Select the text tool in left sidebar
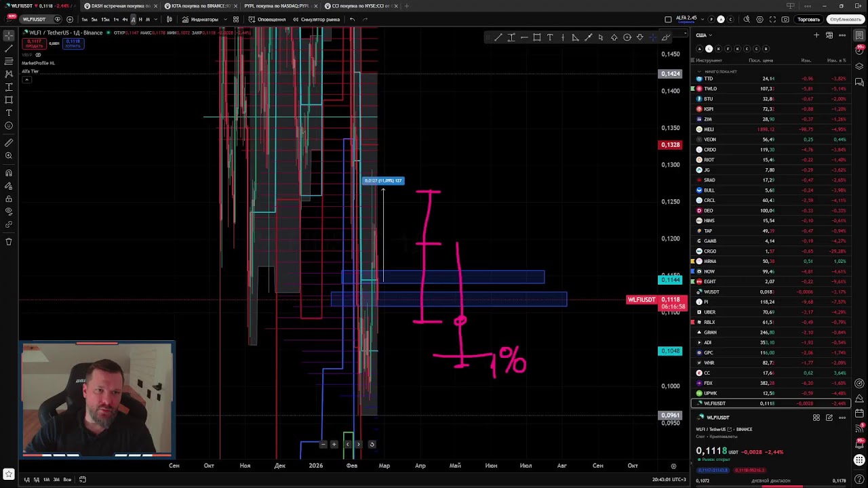 9,113
